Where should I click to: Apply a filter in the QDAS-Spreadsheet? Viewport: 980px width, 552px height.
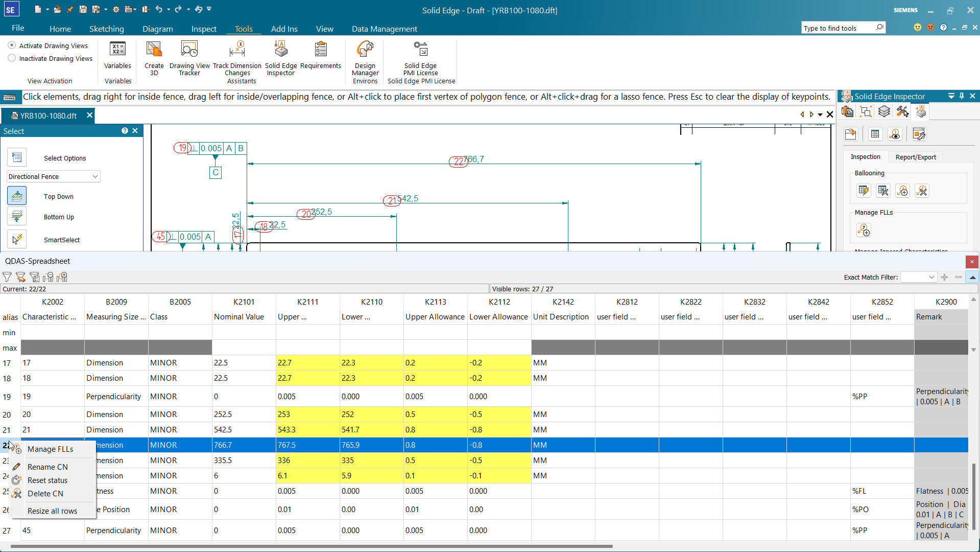(x=7, y=277)
